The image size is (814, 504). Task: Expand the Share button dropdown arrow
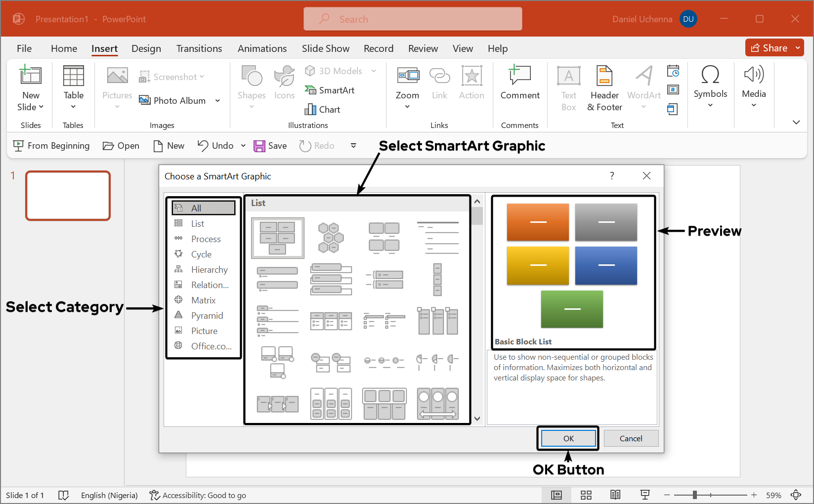(798, 48)
